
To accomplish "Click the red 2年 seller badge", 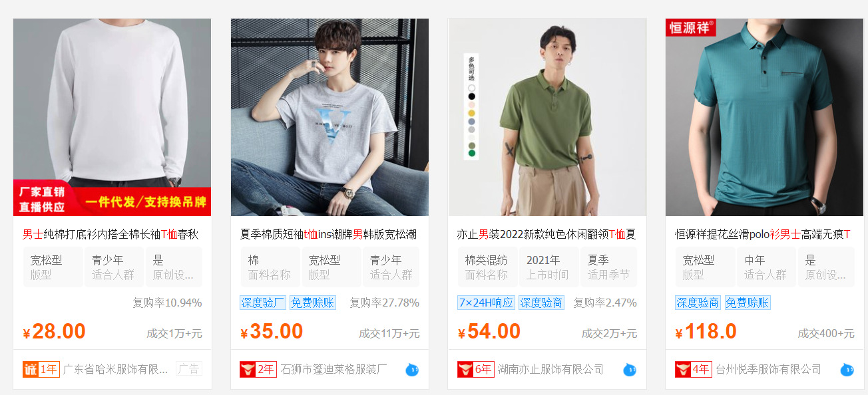I will [258, 369].
